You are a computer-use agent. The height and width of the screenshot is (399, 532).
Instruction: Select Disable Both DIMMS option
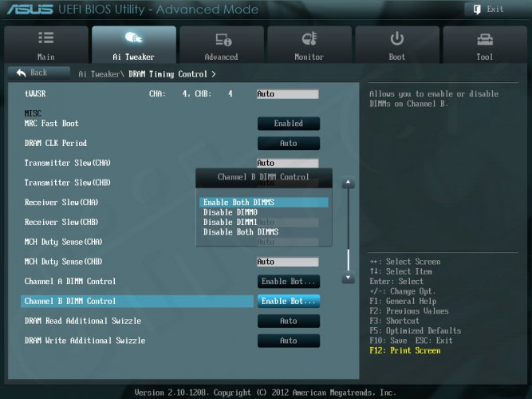[241, 232]
